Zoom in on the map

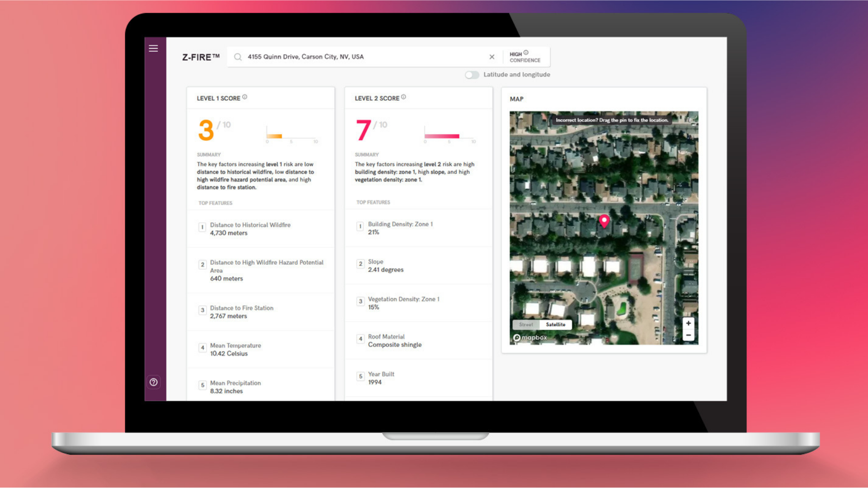(x=688, y=323)
